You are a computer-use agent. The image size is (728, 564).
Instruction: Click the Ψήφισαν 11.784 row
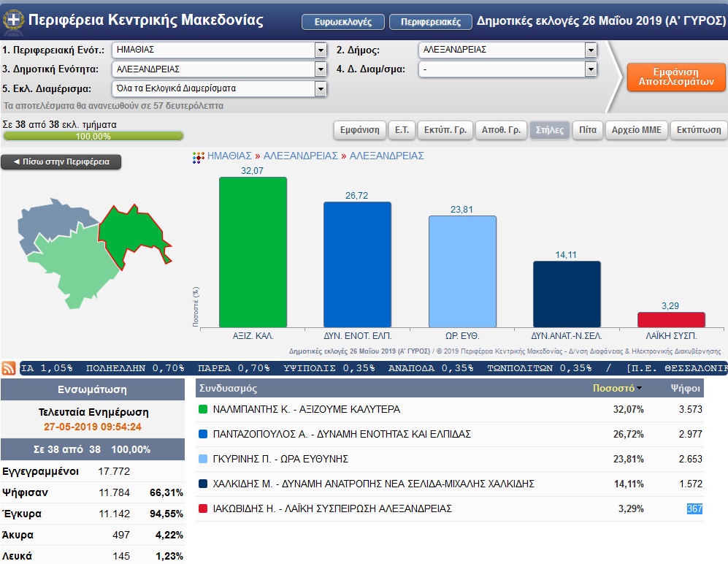(93, 492)
